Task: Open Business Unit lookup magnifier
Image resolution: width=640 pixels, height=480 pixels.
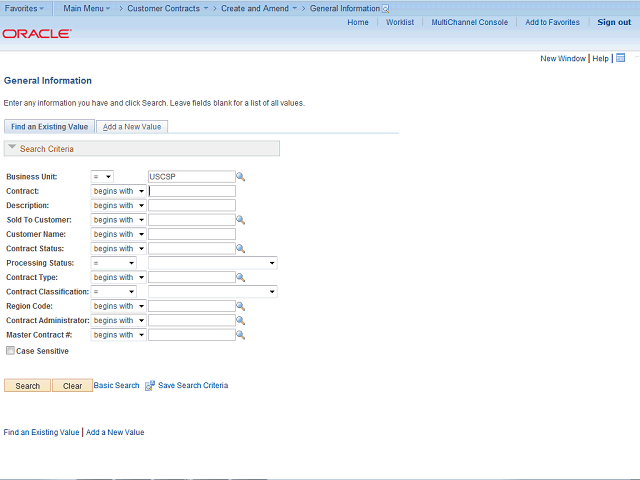Action: (x=241, y=177)
